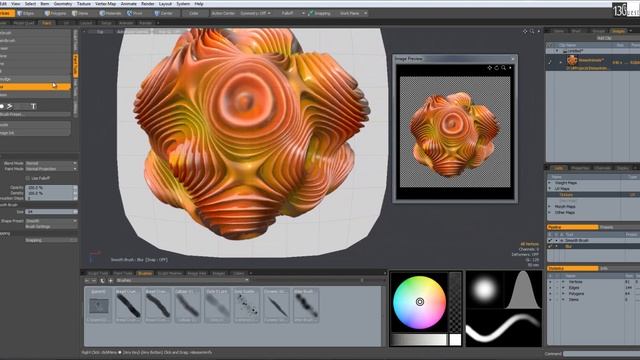
Task: Switch to the Properties tab
Action: click(580, 168)
